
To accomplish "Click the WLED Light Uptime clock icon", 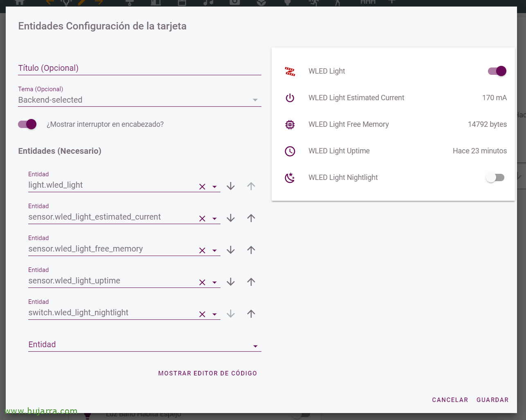I will point(290,151).
